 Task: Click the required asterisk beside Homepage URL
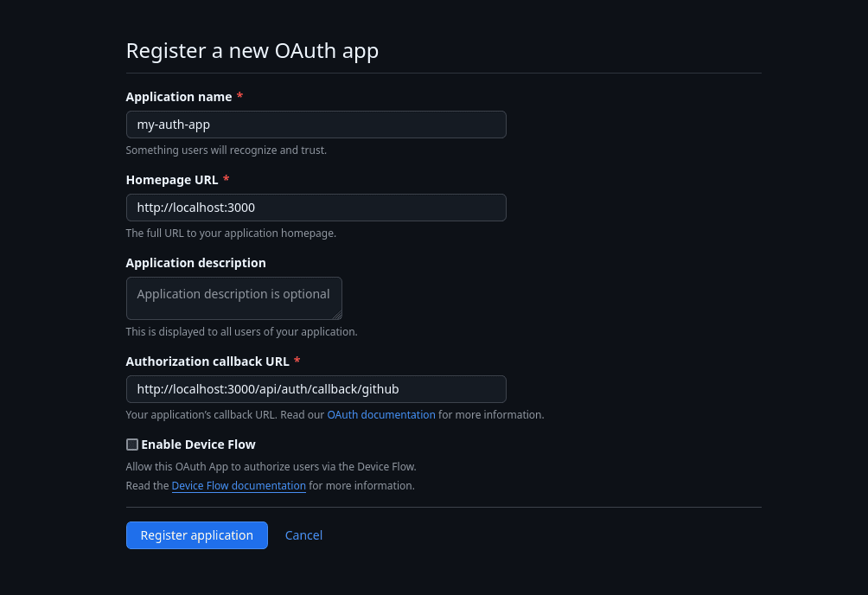point(226,179)
